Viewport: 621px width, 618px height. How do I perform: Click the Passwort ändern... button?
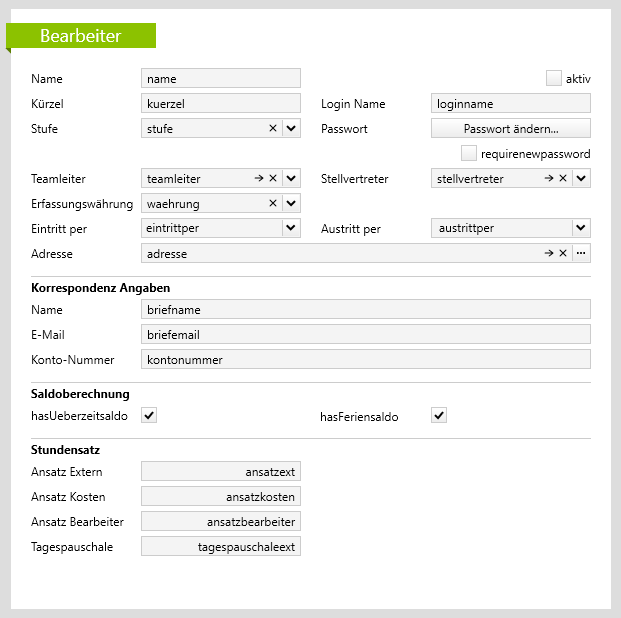[510, 128]
